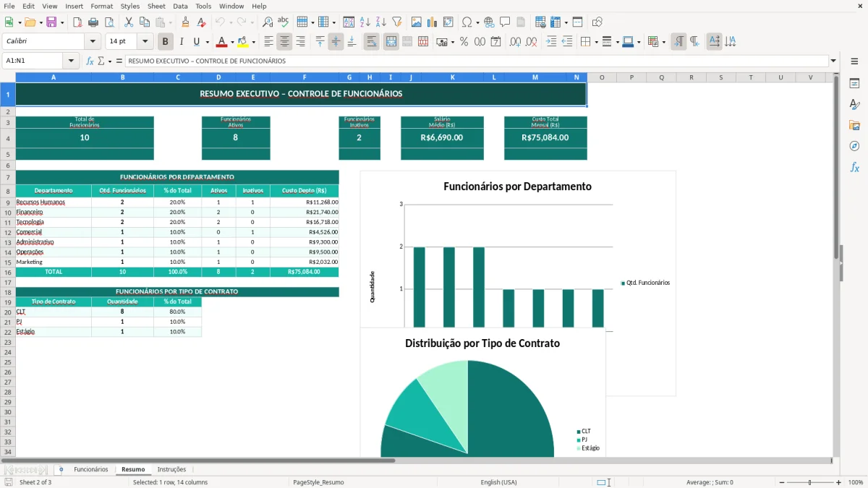The image size is (868, 488).
Task: Click the 100% zoom level
Action: (856, 482)
